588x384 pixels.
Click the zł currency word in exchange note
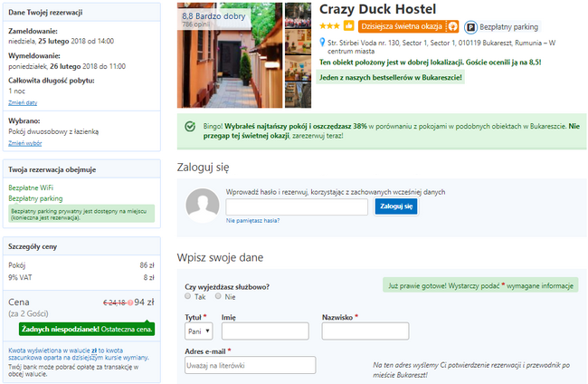point(94,350)
